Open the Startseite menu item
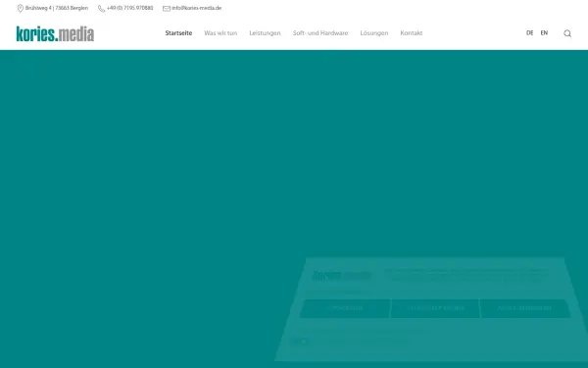 click(178, 33)
